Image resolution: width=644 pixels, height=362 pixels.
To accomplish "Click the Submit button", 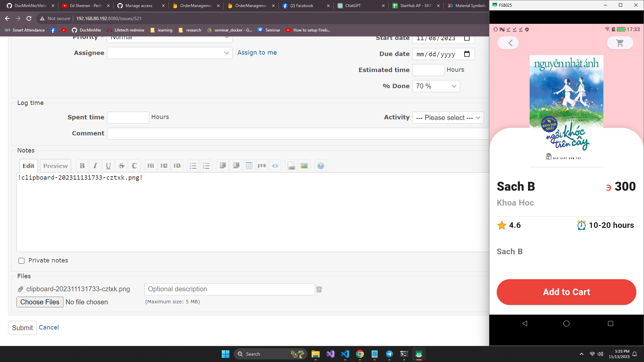I will [x=22, y=328].
